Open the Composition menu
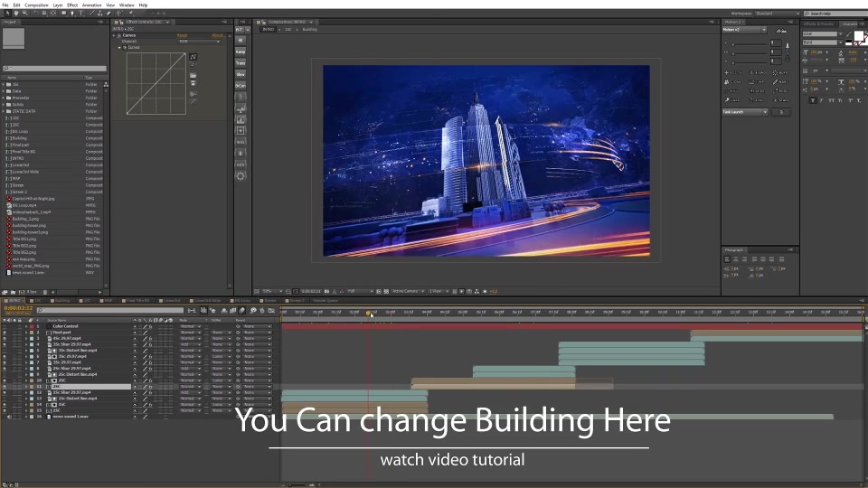Screen dimensions: 868x488 tap(36, 5)
